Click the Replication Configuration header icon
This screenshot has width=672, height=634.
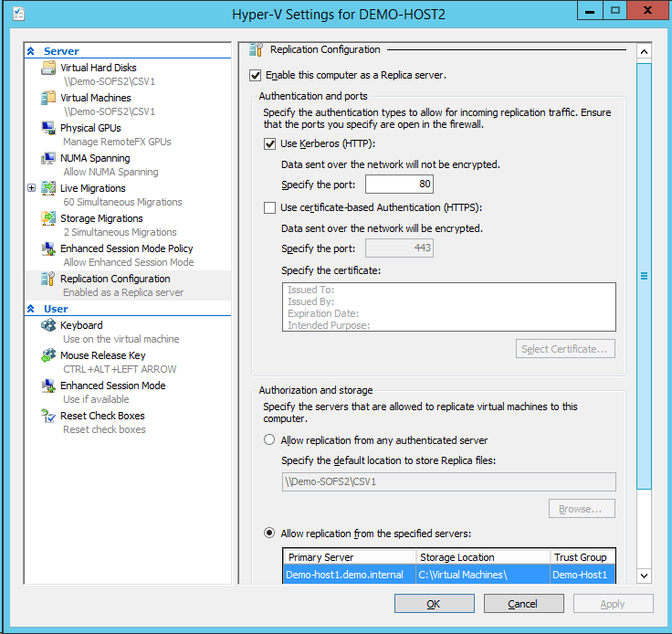(x=256, y=49)
